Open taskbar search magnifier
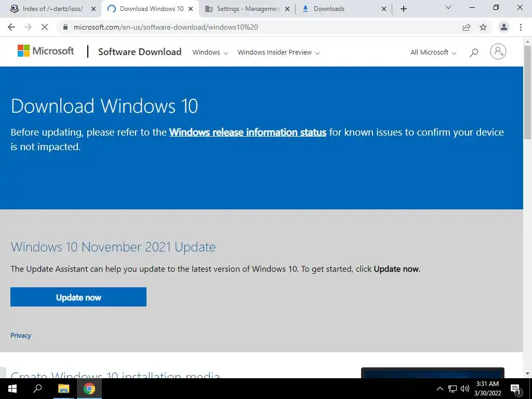Viewport: 532px width, 399px height. tap(37, 389)
